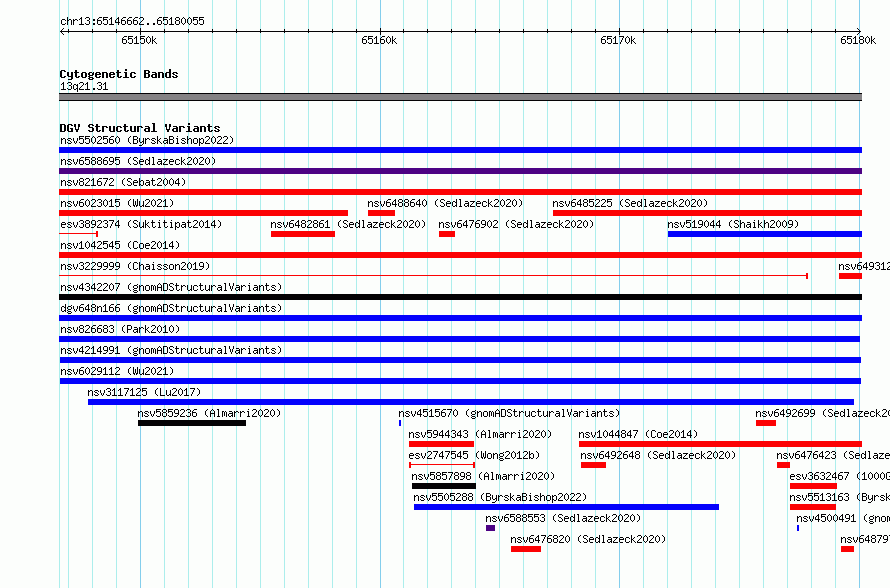
Task: Click esv2747545 (Wong2012b) label
Action: coord(474,455)
